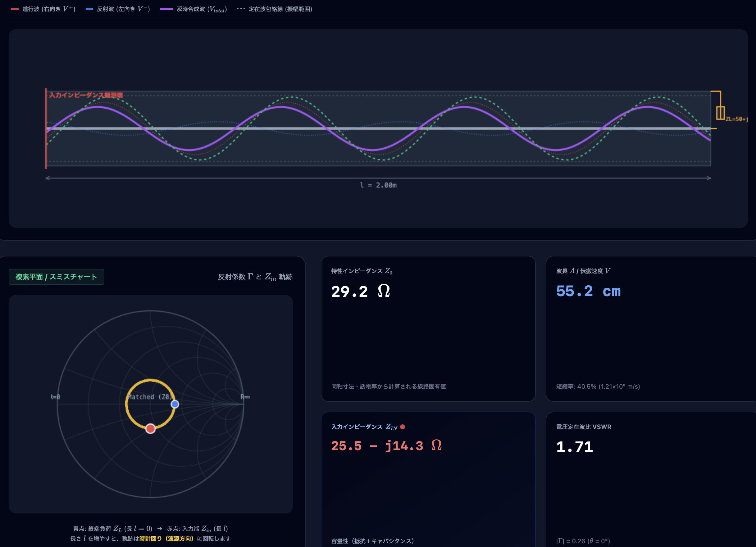Click the yellow 時計回り（波源方向） text

pos(166,538)
